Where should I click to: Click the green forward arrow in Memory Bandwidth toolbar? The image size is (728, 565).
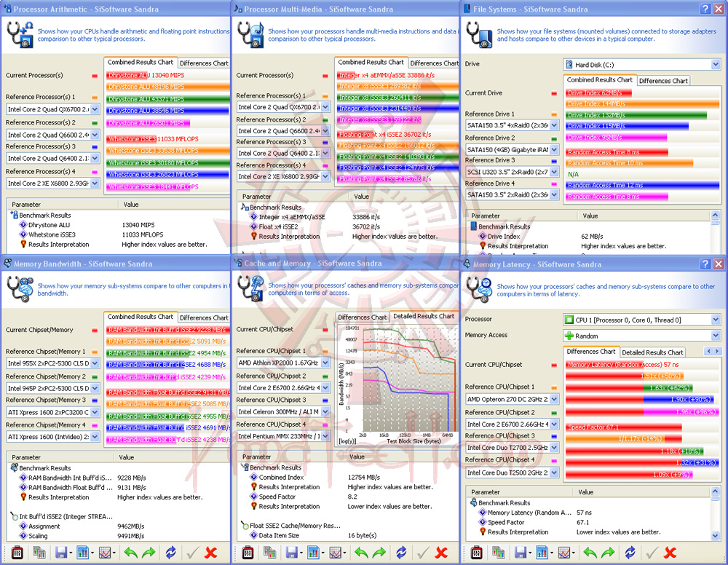(149, 553)
